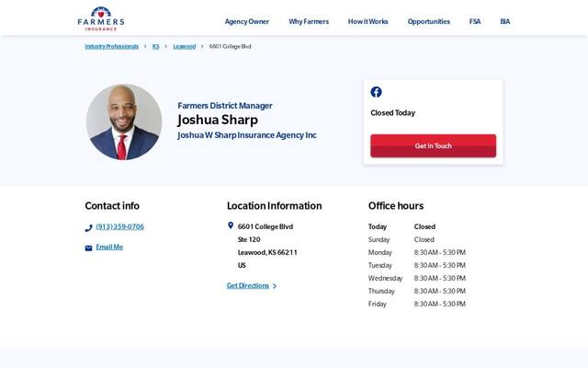The height and width of the screenshot is (368, 588).
Task: Open the Agency Owner menu item
Action: 247,22
